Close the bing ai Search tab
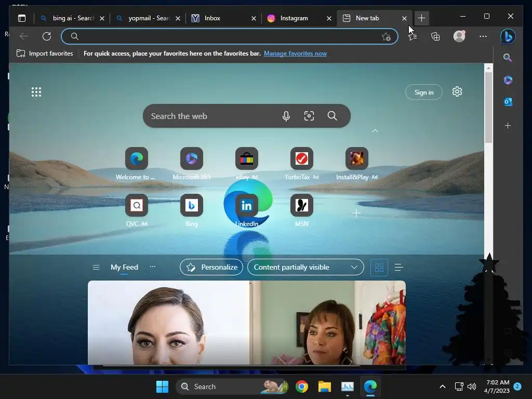532x399 pixels. [102, 18]
